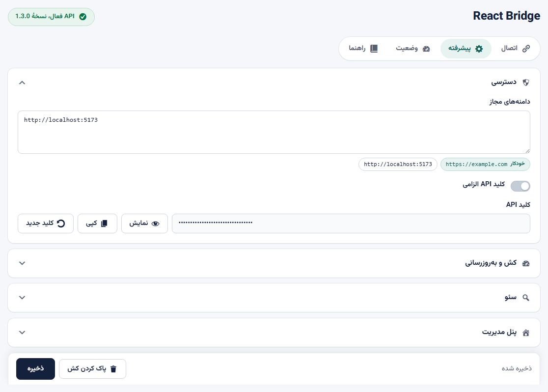This screenshot has height=392, width=548.
Task: Click the house icon beside پنل مدیریت
Action: point(525,333)
